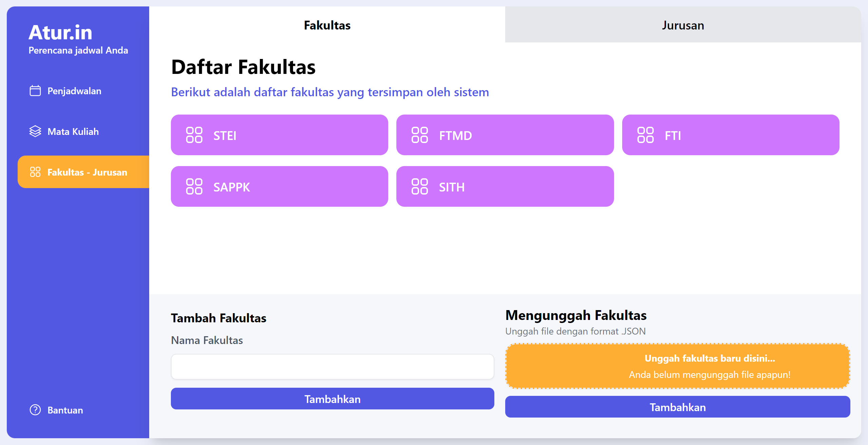
Task: Click the Atur.in logo title
Action: coord(60,33)
